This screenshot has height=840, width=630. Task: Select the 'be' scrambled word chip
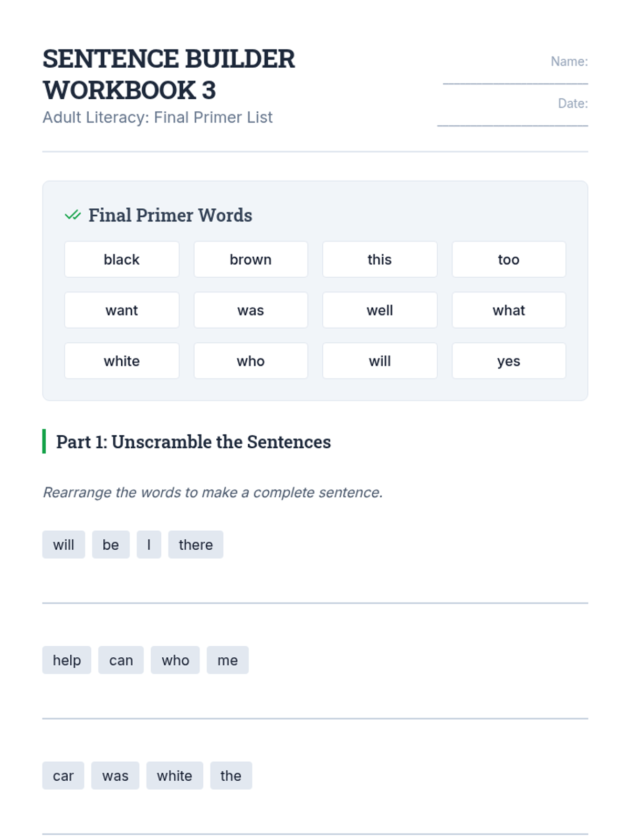coord(111,544)
